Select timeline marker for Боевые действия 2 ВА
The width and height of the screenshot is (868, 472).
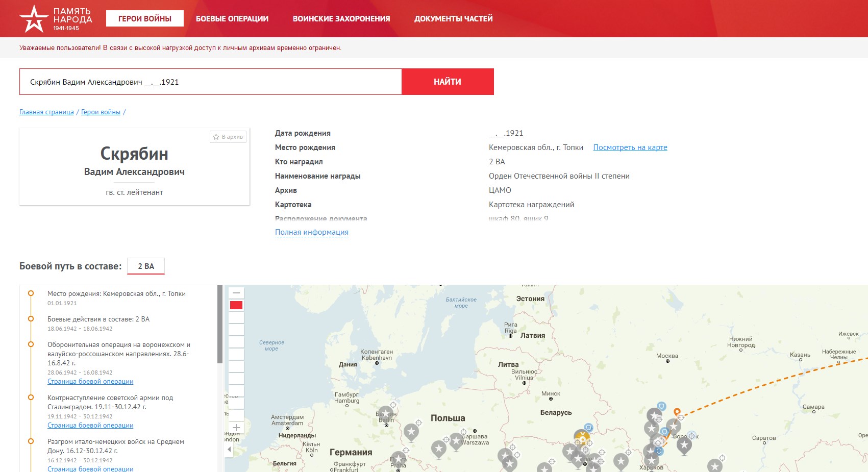pos(31,319)
